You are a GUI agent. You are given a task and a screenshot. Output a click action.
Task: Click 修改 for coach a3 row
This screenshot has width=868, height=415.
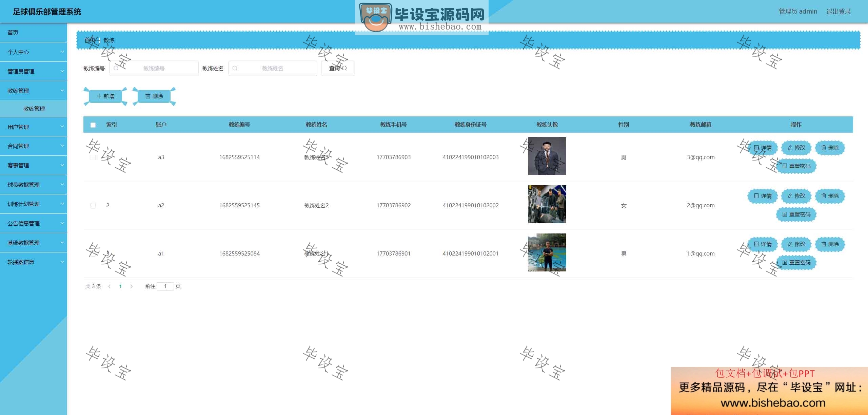coord(796,148)
